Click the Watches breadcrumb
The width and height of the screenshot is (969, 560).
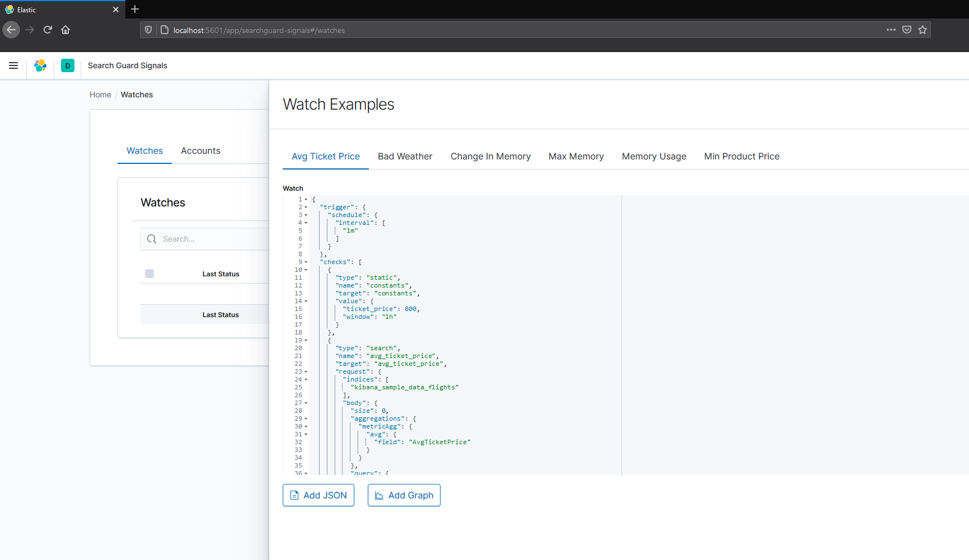(137, 95)
